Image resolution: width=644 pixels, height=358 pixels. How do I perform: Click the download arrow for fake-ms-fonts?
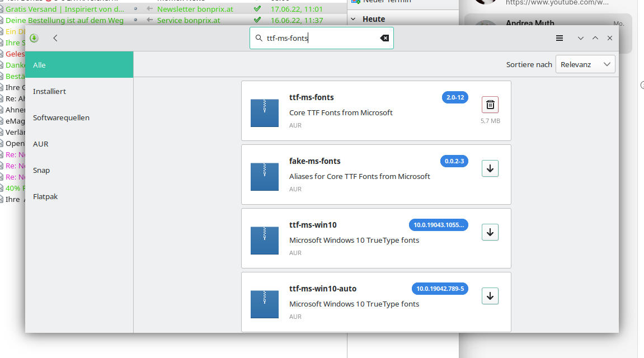click(490, 168)
